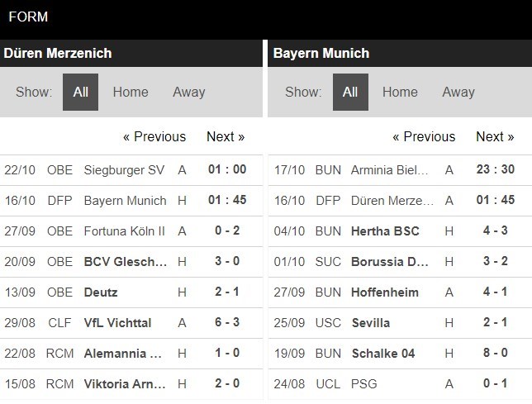Click Next link for Düren Merzenich

(x=226, y=136)
